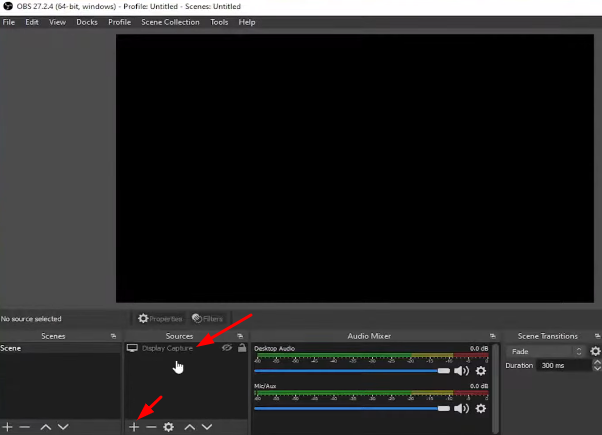The image size is (602, 435).
Task: Toggle visibility eye of Display Capture
Action: pos(227,348)
